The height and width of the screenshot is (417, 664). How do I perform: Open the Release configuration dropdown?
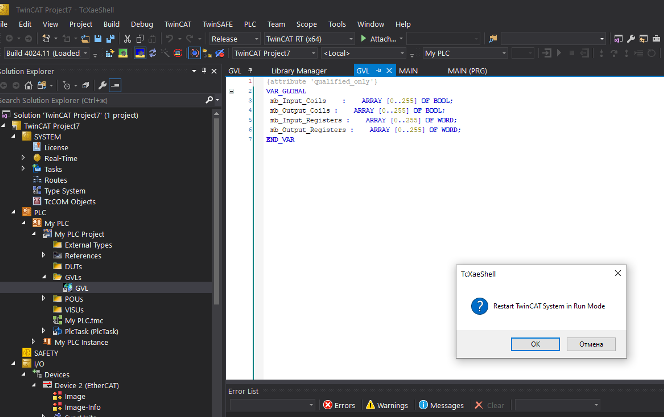click(x=235, y=39)
